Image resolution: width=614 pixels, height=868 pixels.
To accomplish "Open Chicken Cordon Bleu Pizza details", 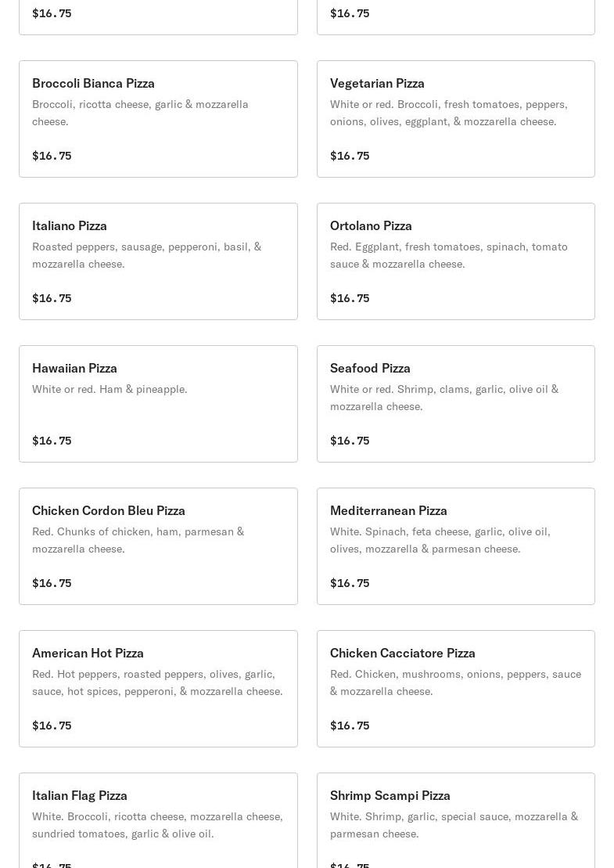I will [109, 510].
